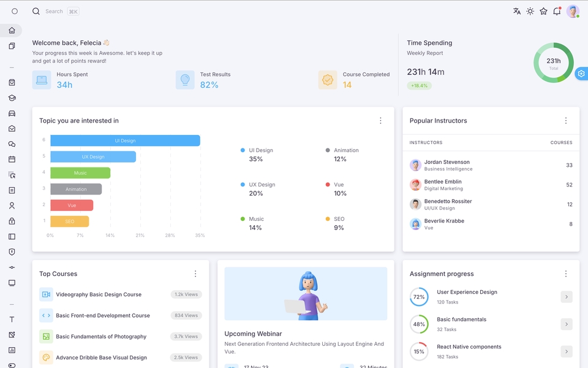Click the Front Pages copy icon in sidebar

click(x=12, y=46)
